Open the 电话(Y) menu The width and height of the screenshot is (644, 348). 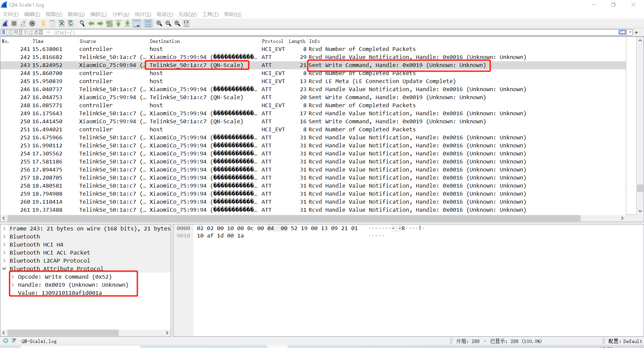(165, 14)
